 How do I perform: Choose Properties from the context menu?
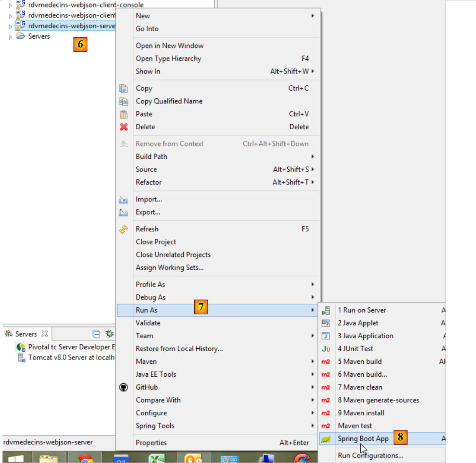[151, 443]
